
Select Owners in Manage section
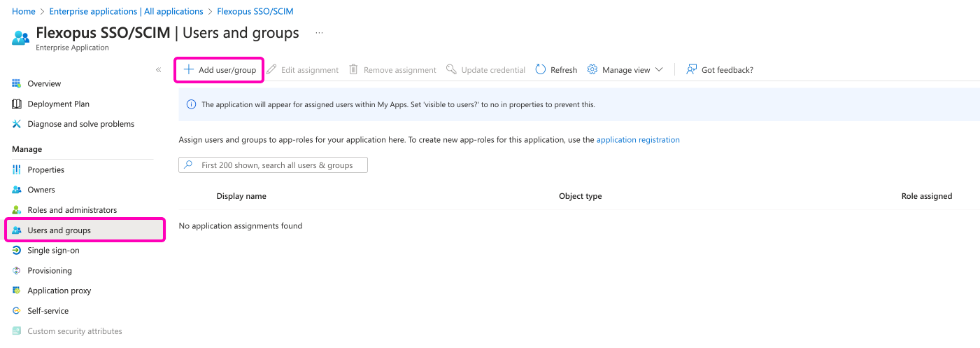[41, 190]
